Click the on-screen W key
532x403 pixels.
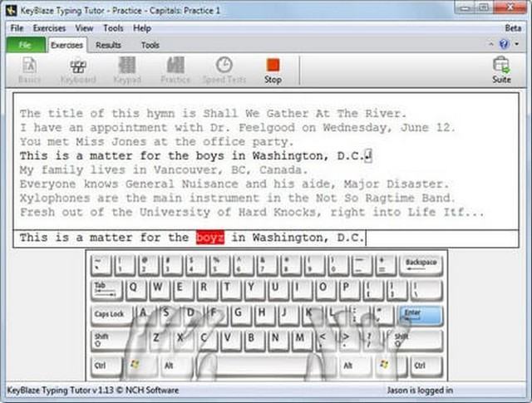[x=160, y=290]
